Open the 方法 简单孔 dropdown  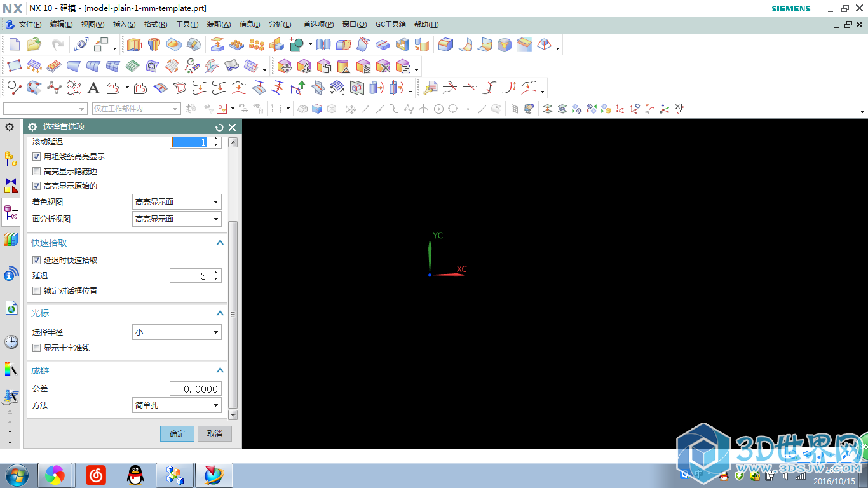(177, 405)
